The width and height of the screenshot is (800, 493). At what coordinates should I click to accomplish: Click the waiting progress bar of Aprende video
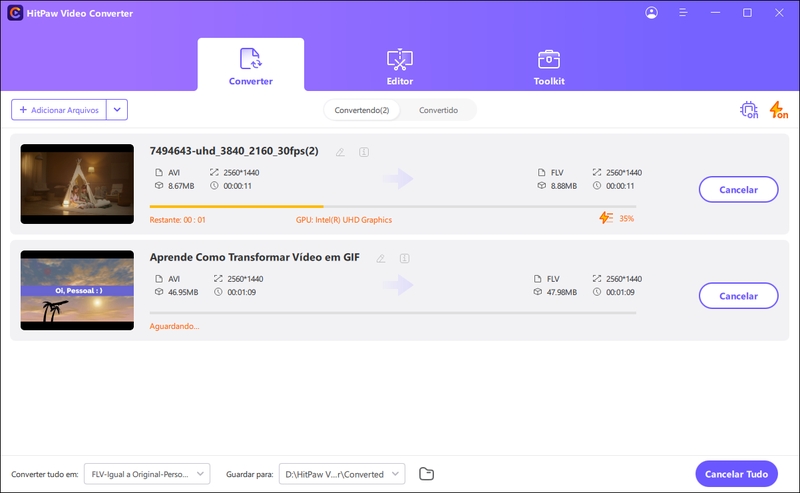click(392, 312)
